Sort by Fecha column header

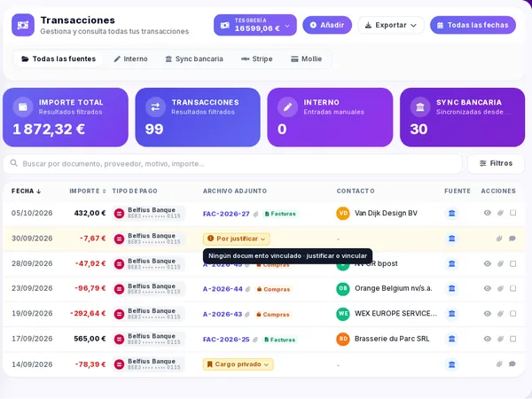26,191
